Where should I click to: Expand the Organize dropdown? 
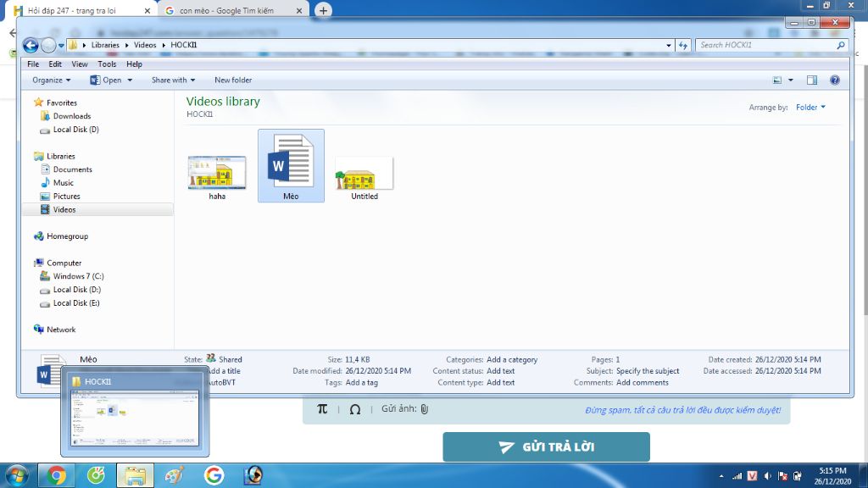click(x=52, y=80)
